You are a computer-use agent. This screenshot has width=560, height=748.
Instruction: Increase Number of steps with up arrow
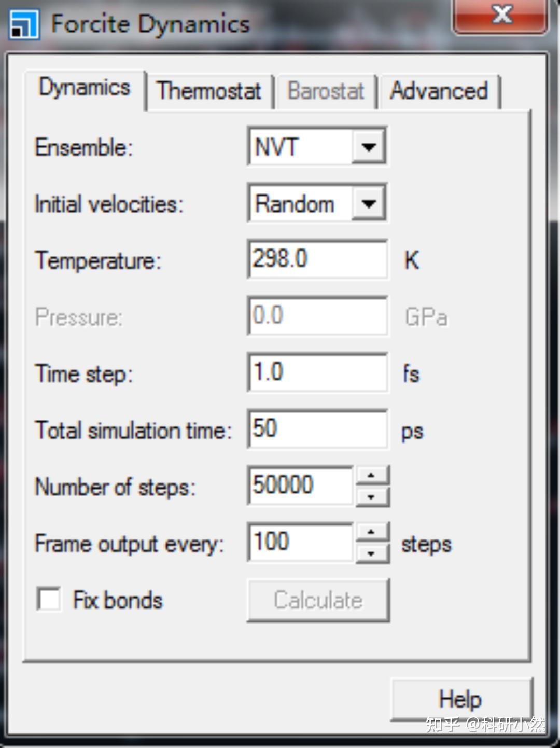[x=371, y=475]
